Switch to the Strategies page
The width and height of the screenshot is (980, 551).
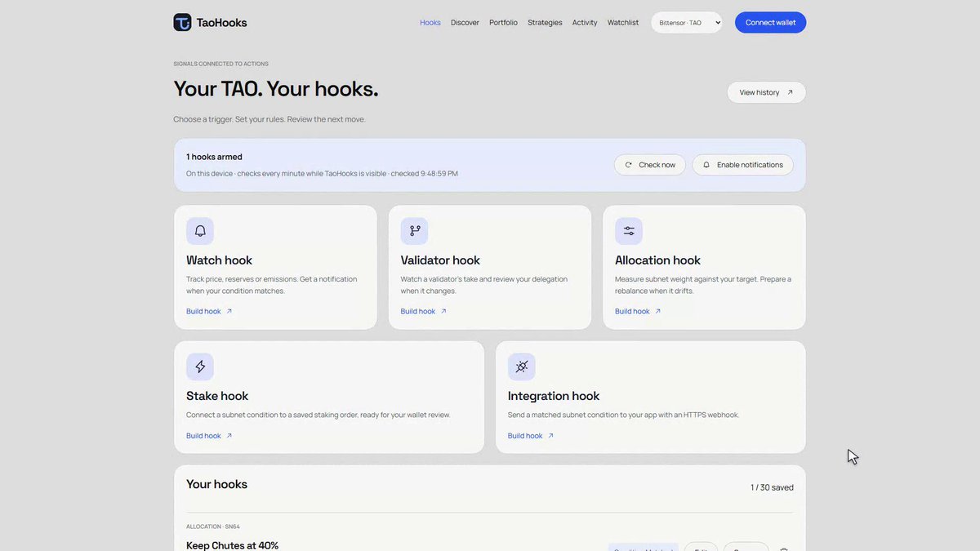click(545, 23)
